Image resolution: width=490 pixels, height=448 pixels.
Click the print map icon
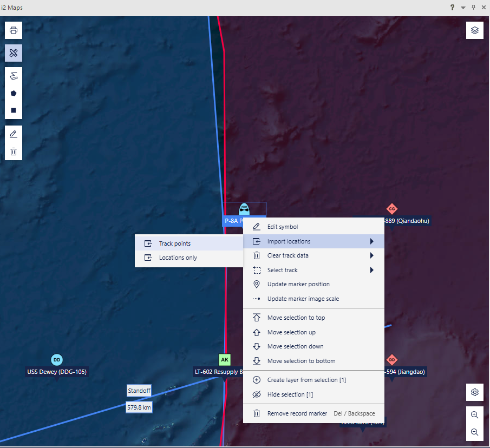[14, 30]
